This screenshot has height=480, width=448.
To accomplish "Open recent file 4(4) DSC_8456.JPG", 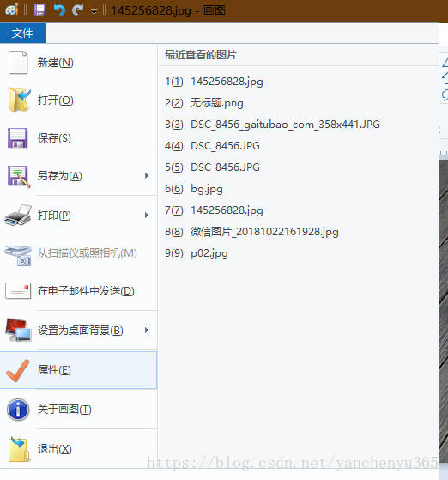I will click(212, 146).
